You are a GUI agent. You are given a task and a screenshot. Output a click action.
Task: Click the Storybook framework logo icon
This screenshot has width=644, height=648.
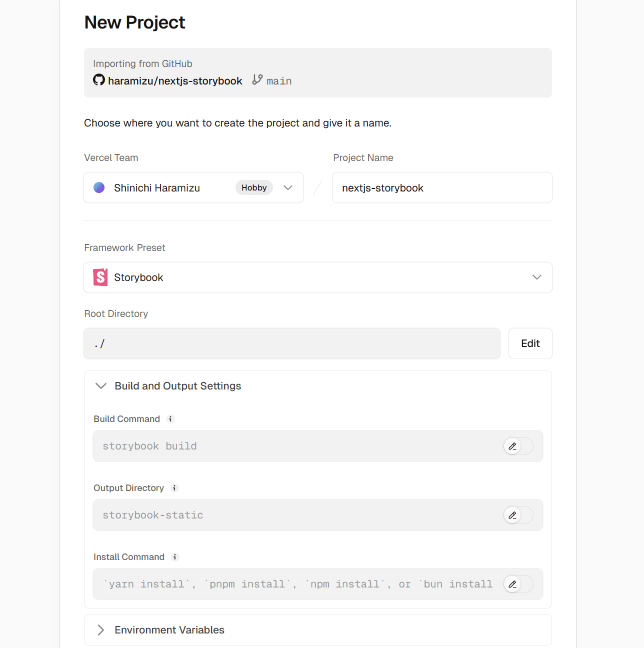(100, 277)
